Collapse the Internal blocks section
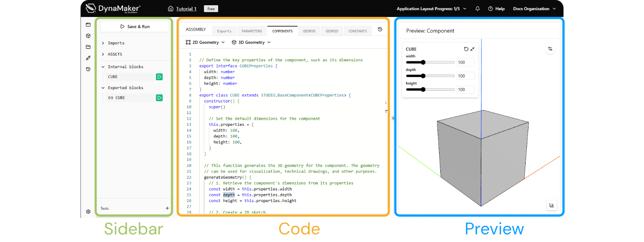644x242 pixels. point(122,67)
